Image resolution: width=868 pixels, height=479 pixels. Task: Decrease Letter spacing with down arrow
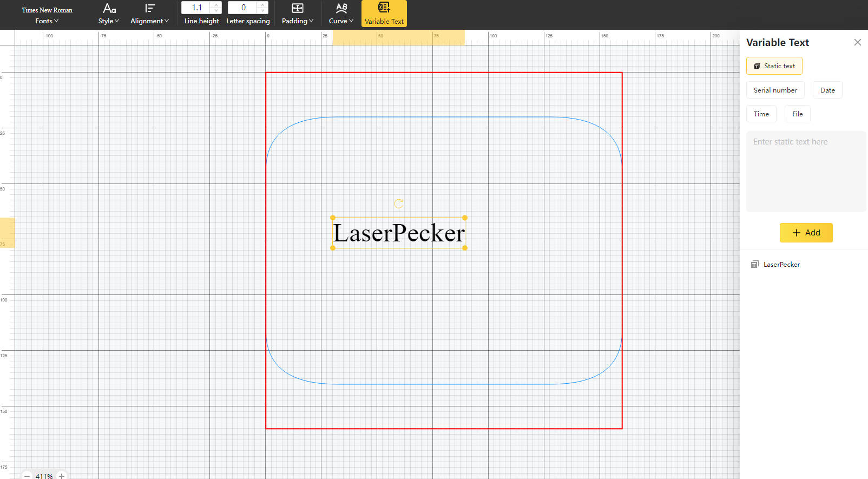pos(263,10)
